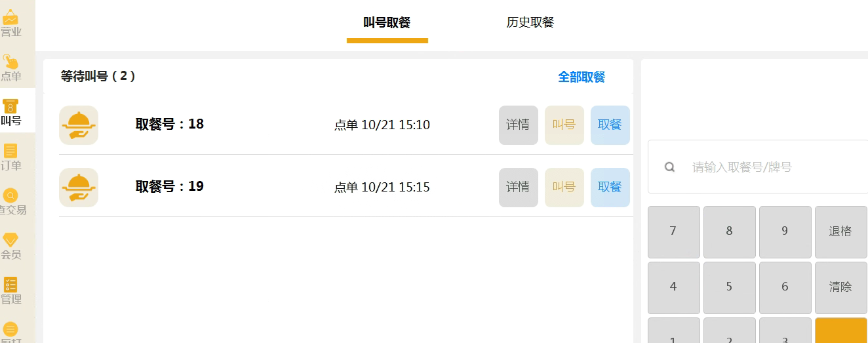Open the 管理 management icon
The image size is (868, 343).
tap(10, 285)
